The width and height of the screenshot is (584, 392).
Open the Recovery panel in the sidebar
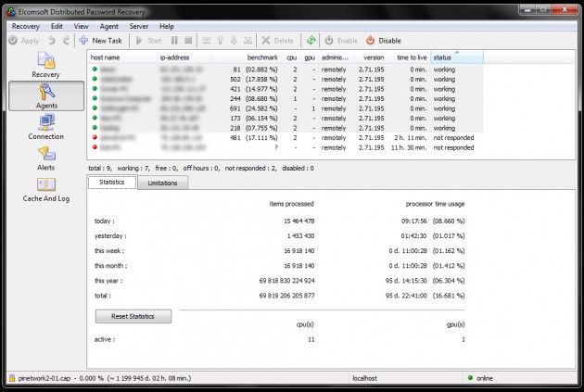[45, 65]
